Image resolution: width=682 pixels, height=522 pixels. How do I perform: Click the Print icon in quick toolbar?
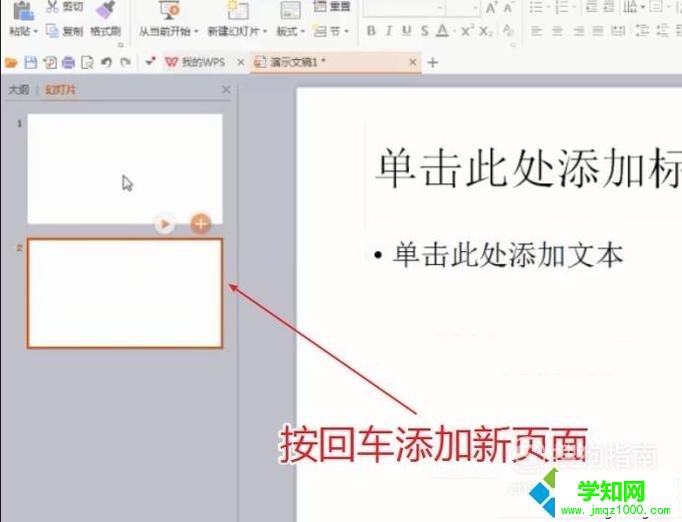tap(68, 63)
